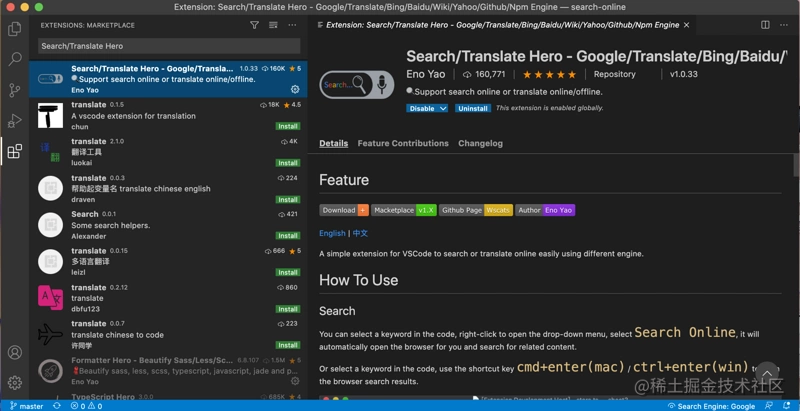Click Search Engine: Google status item

(711, 406)
